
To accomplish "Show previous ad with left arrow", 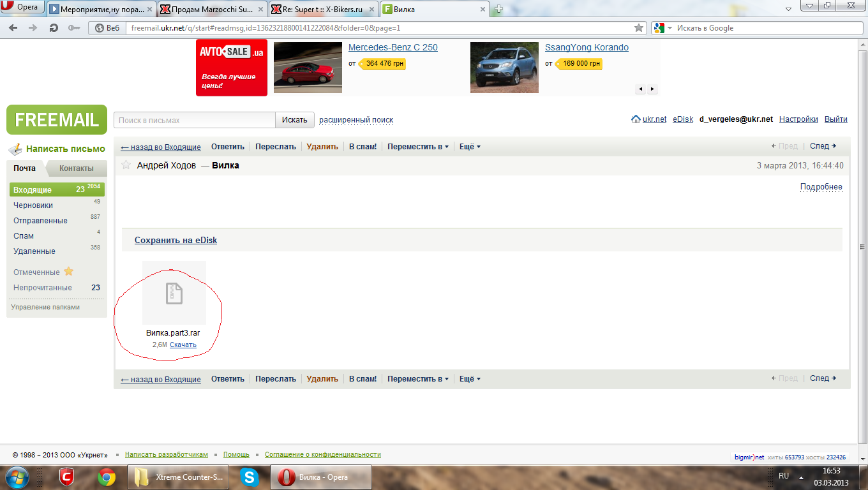I will coord(641,89).
